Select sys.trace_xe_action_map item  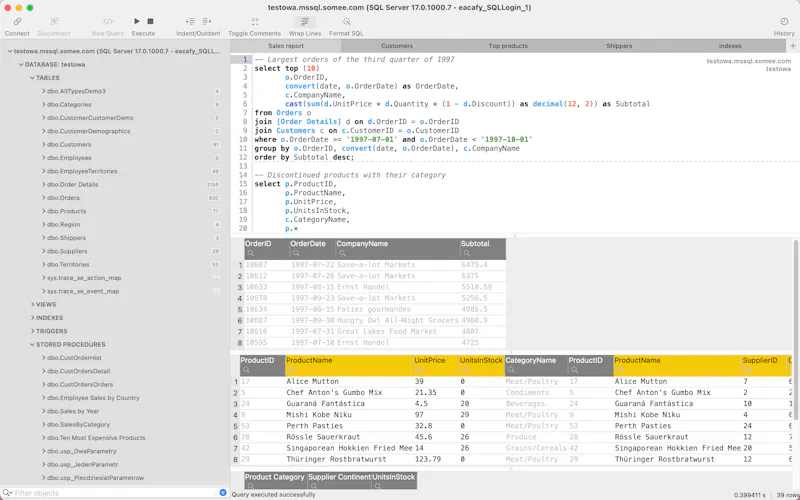pyautogui.click(x=84, y=278)
